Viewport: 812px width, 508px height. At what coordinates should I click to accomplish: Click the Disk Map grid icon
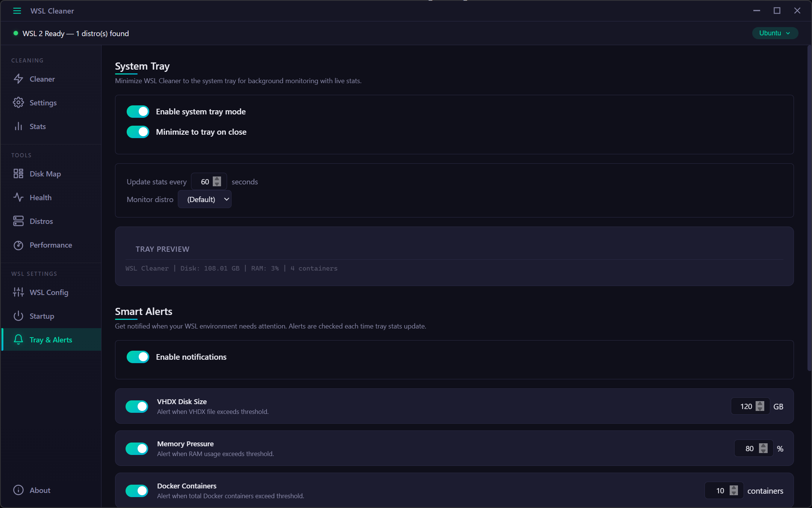pyautogui.click(x=18, y=174)
